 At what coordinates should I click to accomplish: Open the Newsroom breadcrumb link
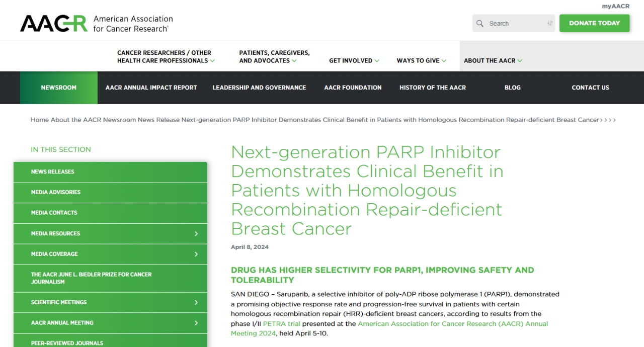click(x=119, y=120)
